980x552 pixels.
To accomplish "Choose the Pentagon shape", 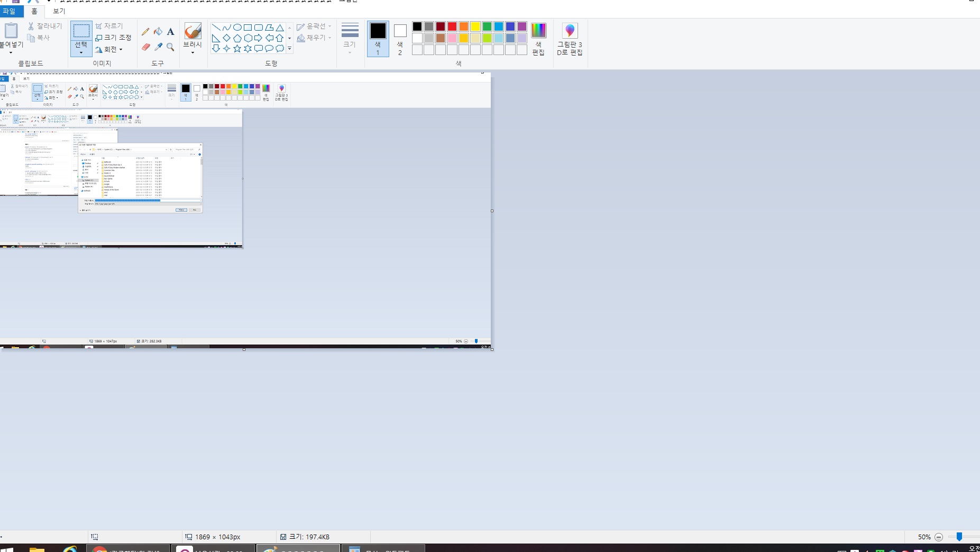I will [x=237, y=38].
